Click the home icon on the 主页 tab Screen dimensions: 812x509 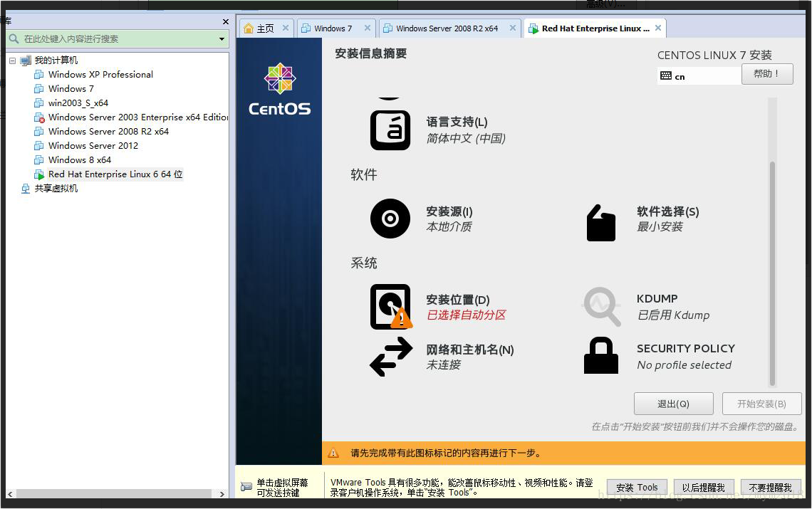point(249,28)
